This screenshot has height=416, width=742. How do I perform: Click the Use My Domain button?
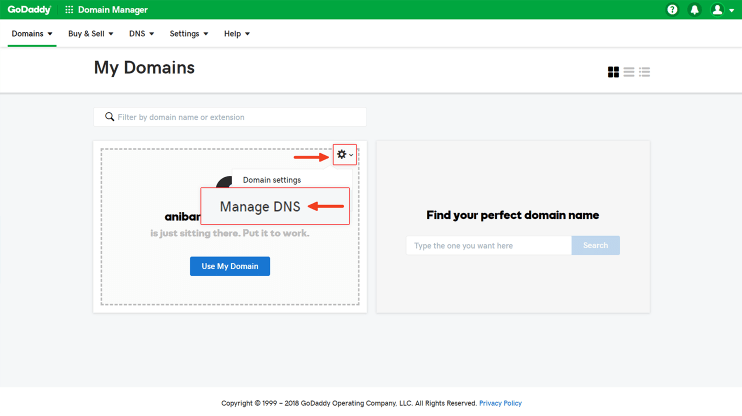click(230, 266)
